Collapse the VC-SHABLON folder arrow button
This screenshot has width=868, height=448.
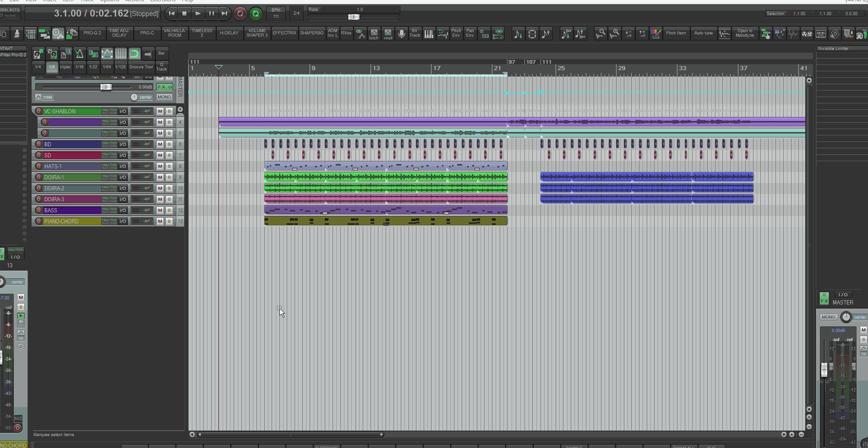point(180,110)
